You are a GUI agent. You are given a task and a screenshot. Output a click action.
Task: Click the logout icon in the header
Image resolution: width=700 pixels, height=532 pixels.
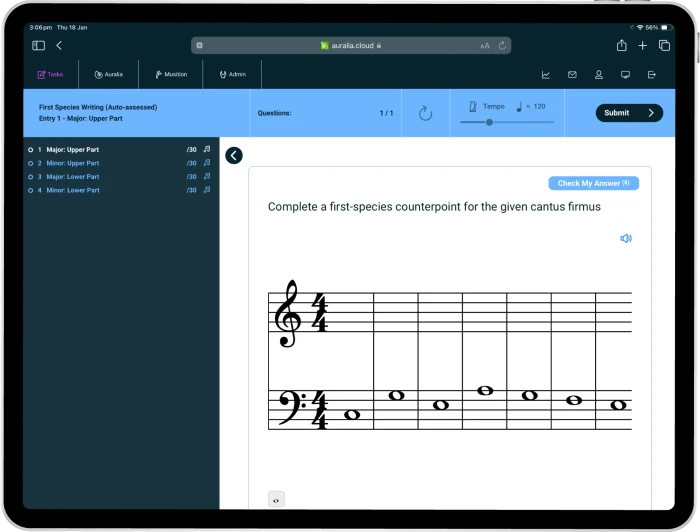[x=652, y=74]
